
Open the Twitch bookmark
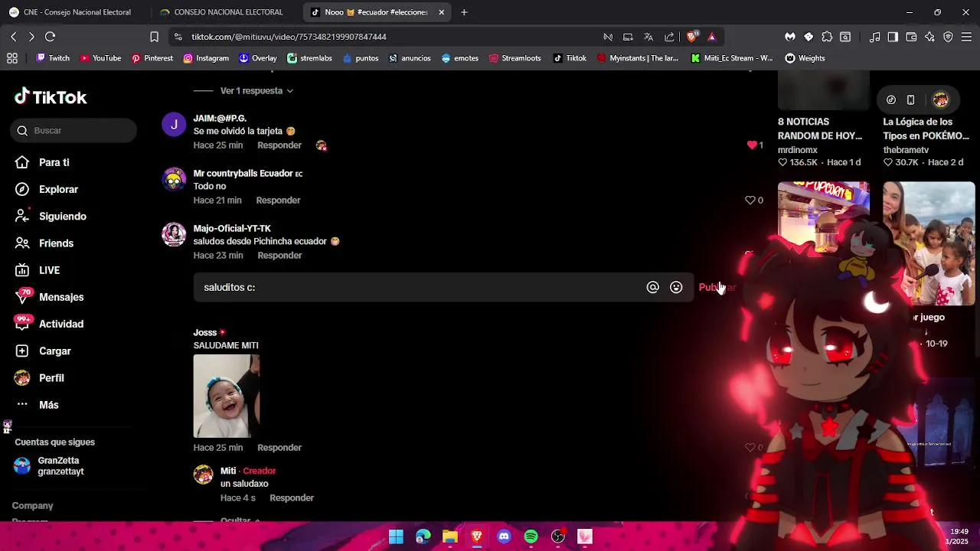[53, 58]
